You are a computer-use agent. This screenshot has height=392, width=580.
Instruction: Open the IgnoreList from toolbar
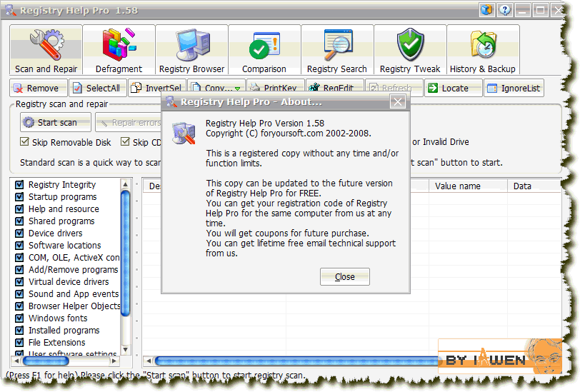514,88
